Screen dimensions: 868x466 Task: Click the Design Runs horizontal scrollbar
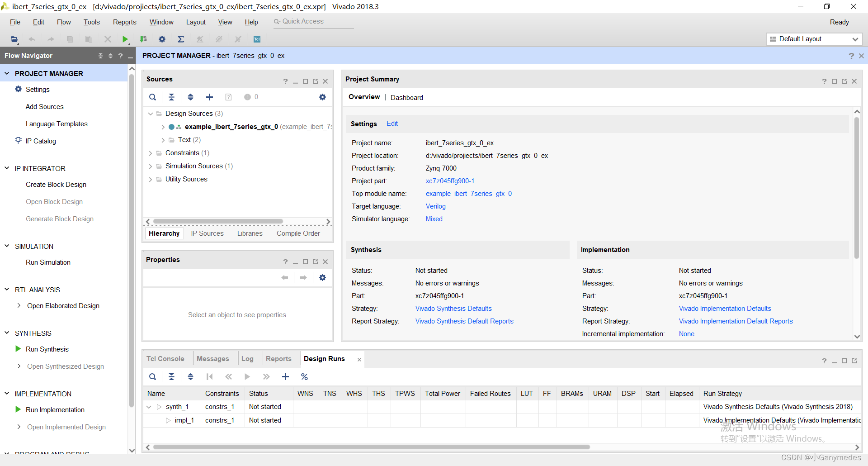[x=371, y=447]
